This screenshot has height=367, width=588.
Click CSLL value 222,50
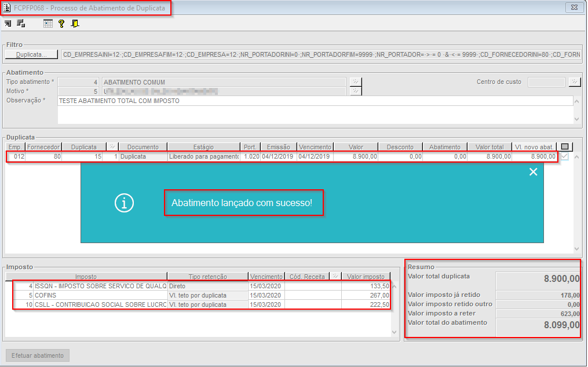(366, 304)
